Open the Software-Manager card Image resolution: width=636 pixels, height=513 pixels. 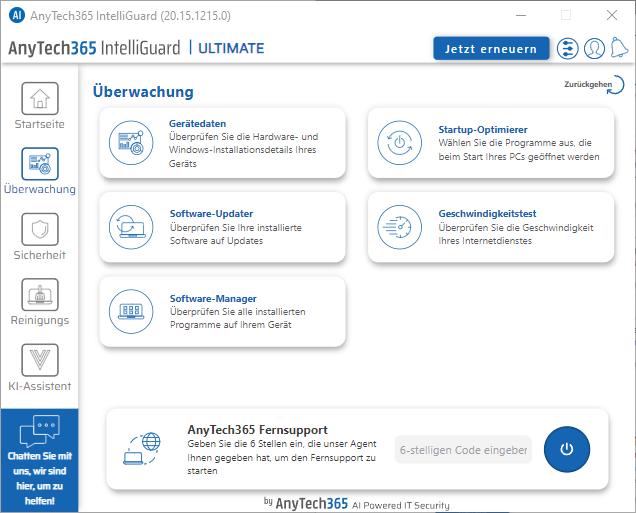pyautogui.click(x=223, y=312)
